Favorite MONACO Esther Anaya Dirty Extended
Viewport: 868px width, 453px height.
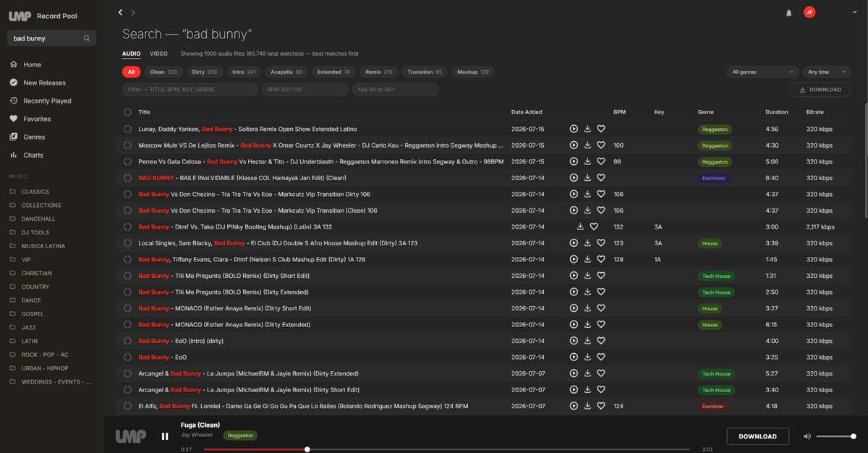601,324
